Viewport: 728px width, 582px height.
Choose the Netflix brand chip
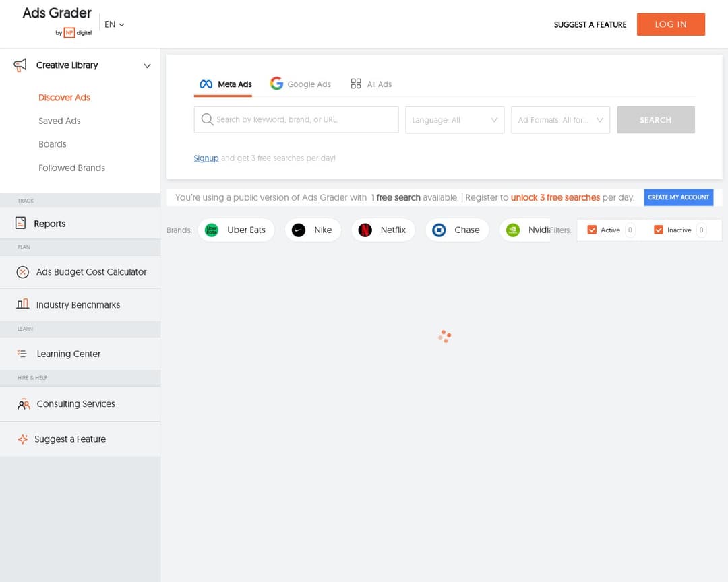click(383, 230)
